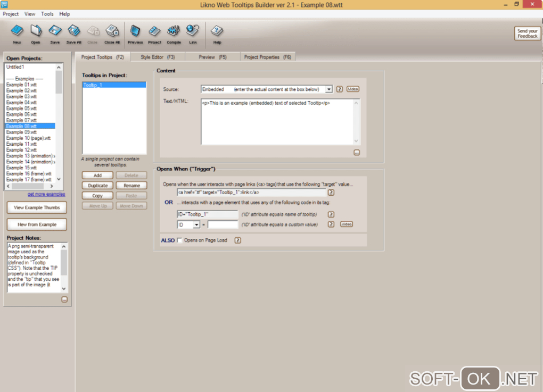543x392 pixels.
Task: Click the Open Projects list scroll-right arrow
Action: (52, 186)
